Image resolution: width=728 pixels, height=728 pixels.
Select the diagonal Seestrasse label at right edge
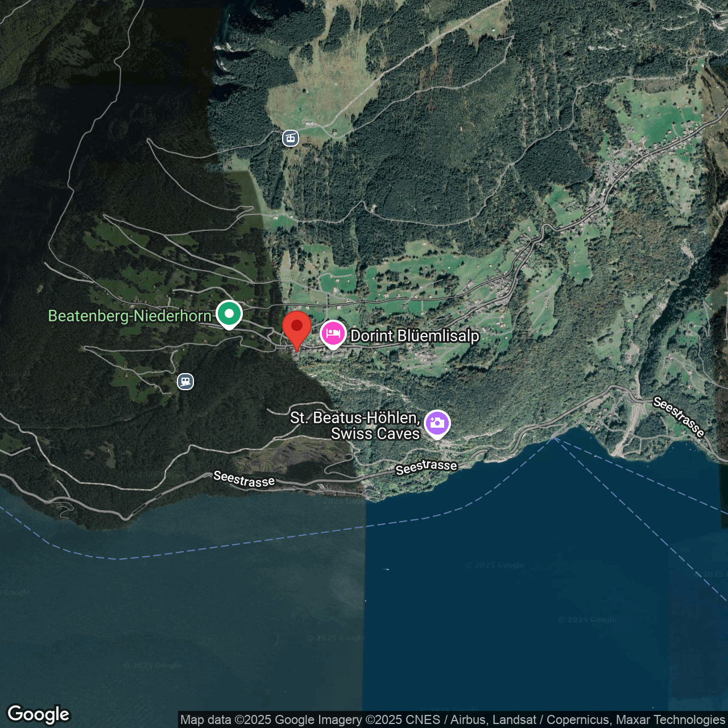point(679,417)
